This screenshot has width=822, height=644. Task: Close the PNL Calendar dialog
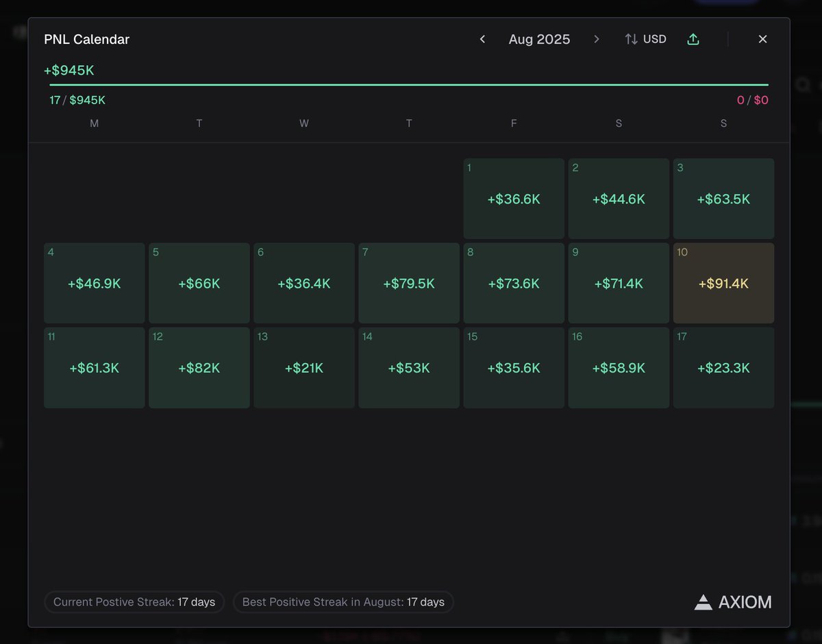click(x=762, y=39)
